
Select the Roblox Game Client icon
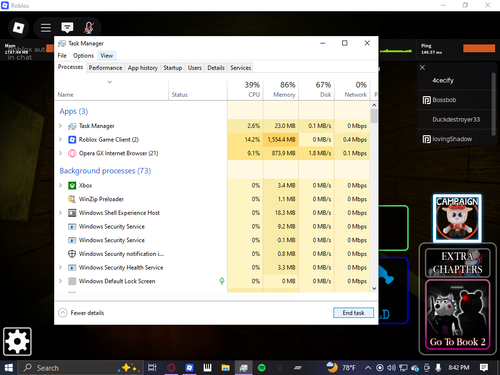[x=72, y=139]
